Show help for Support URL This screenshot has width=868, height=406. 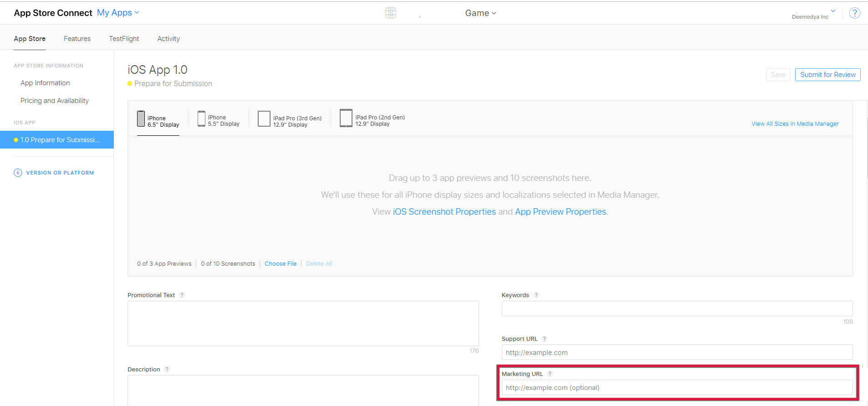544,339
